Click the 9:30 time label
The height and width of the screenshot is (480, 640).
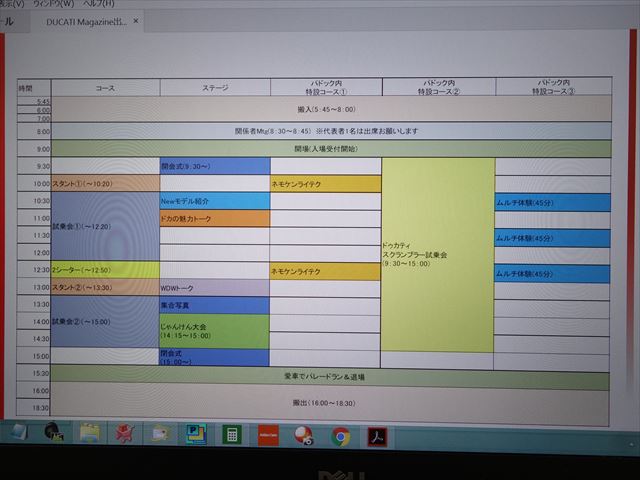click(42, 166)
